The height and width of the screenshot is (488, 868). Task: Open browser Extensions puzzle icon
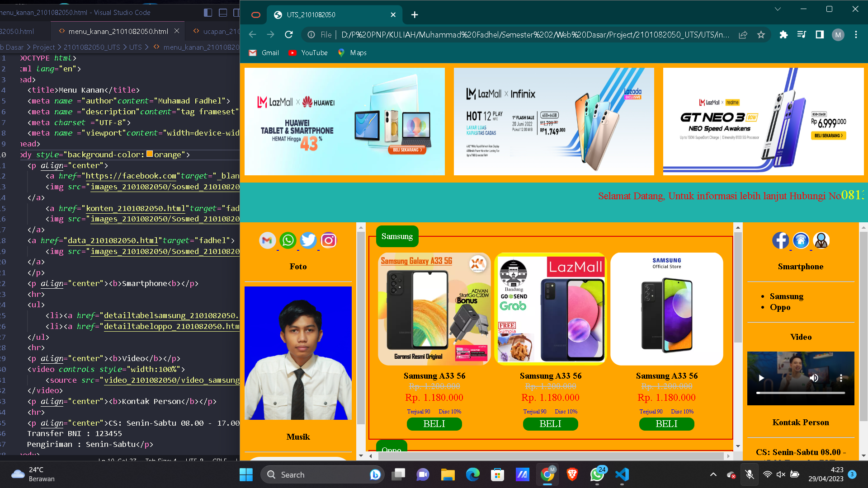tap(783, 35)
